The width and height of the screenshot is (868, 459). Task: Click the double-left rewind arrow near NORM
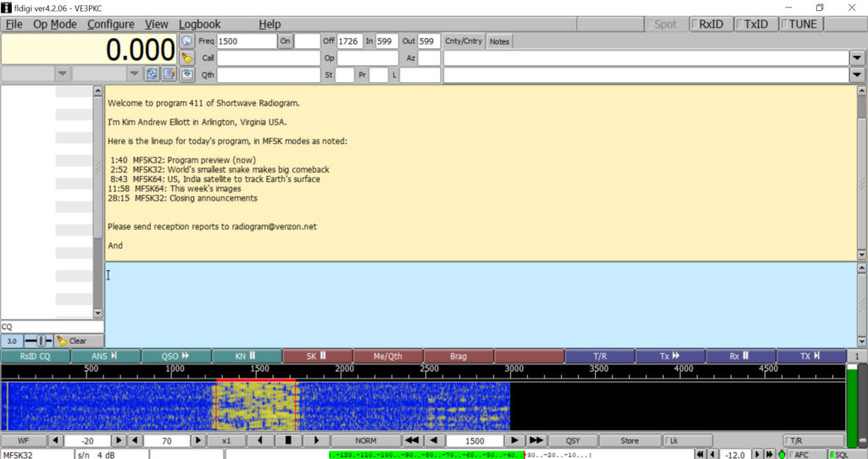point(413,440)
